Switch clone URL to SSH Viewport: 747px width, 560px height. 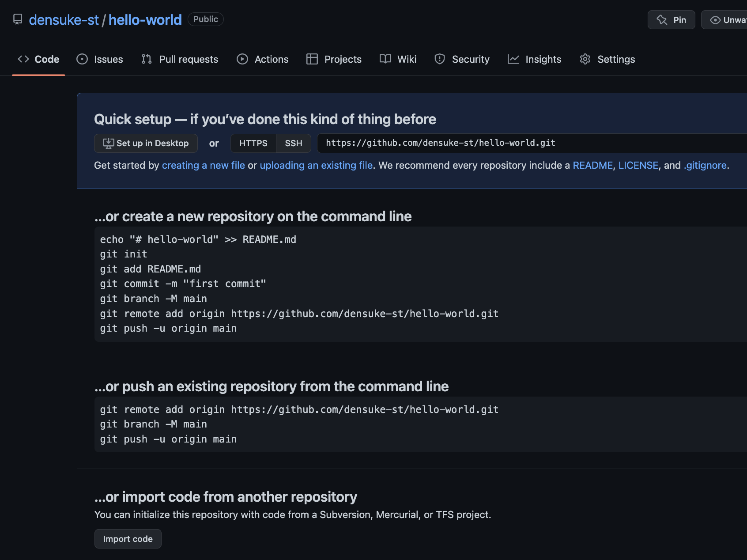294,143
